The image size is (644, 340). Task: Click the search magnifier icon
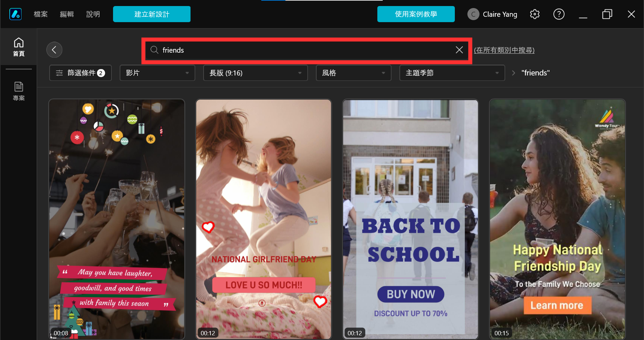(154, 50)
